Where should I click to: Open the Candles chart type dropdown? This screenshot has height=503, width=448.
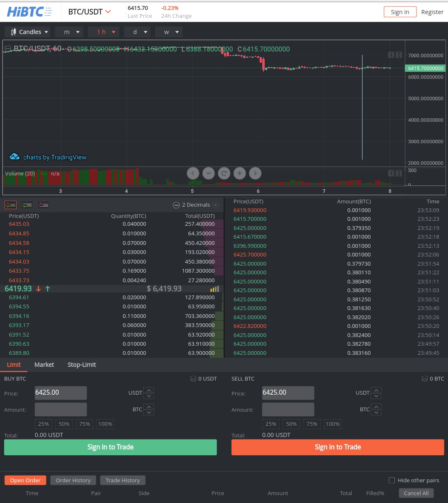tap(27, 32)
